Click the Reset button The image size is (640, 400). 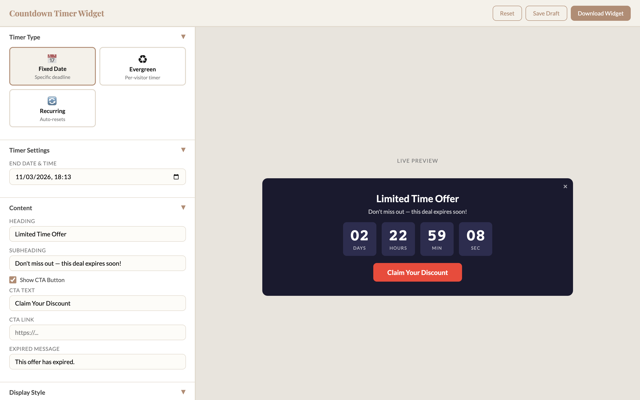point(507,13)
